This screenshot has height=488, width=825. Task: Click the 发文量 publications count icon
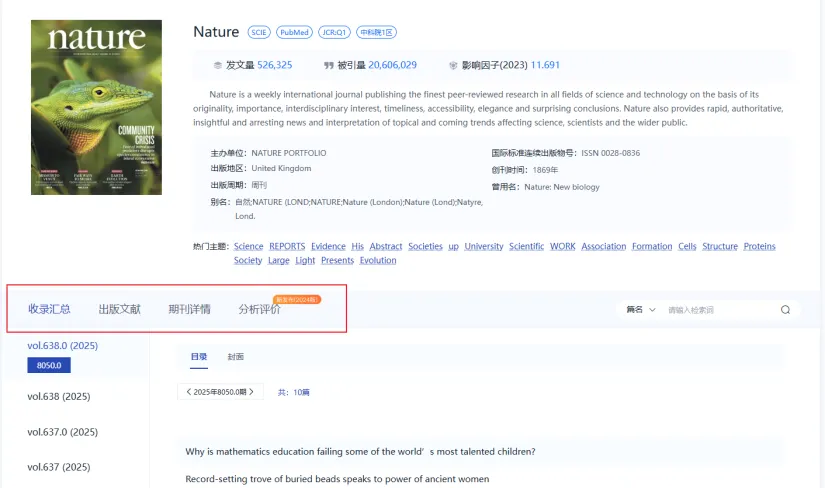pyautogui.click(x=217, y=65)
